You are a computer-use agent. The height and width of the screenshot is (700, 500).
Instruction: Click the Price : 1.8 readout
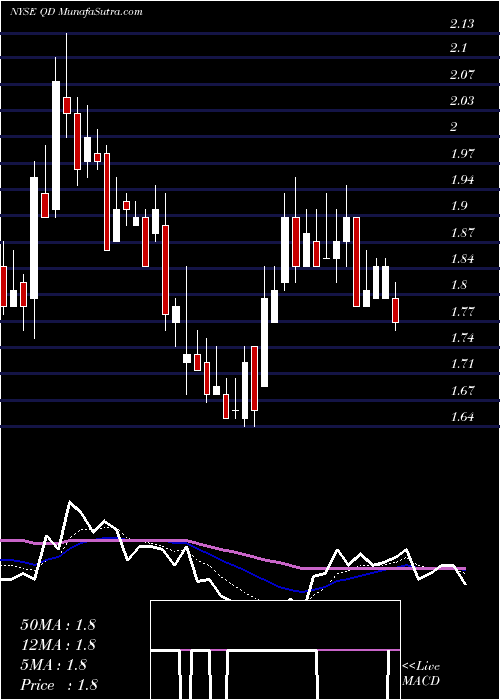[x=59, y=685]
